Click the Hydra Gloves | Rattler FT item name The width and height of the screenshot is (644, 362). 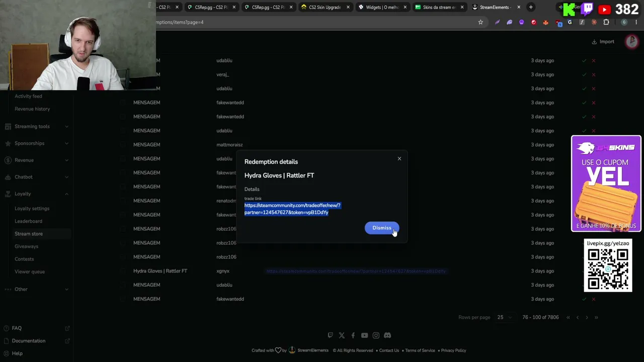[160, 271]
